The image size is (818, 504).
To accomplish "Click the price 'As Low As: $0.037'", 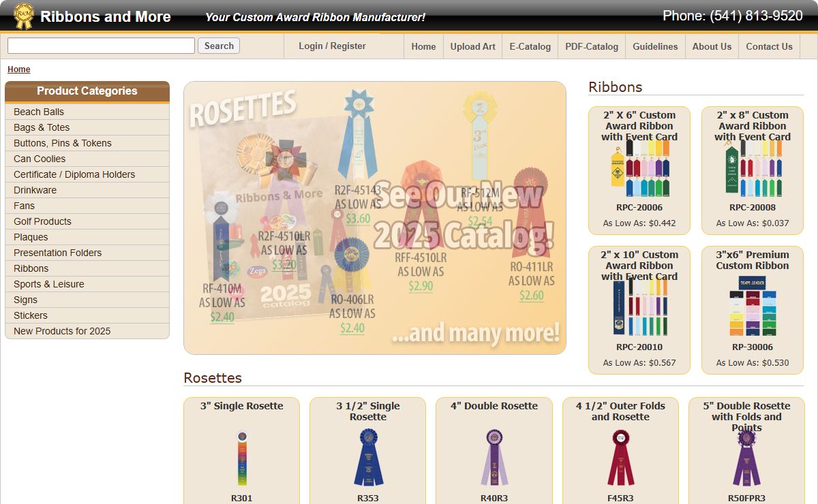I will 753,223.
